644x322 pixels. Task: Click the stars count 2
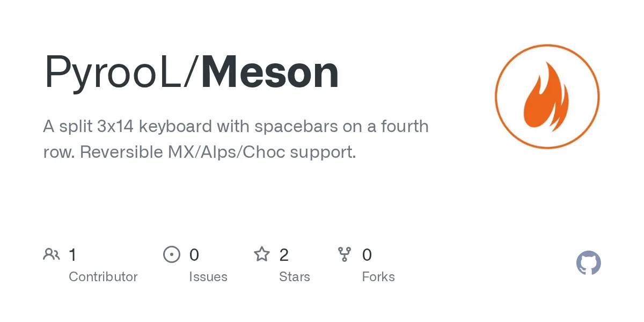284,255
